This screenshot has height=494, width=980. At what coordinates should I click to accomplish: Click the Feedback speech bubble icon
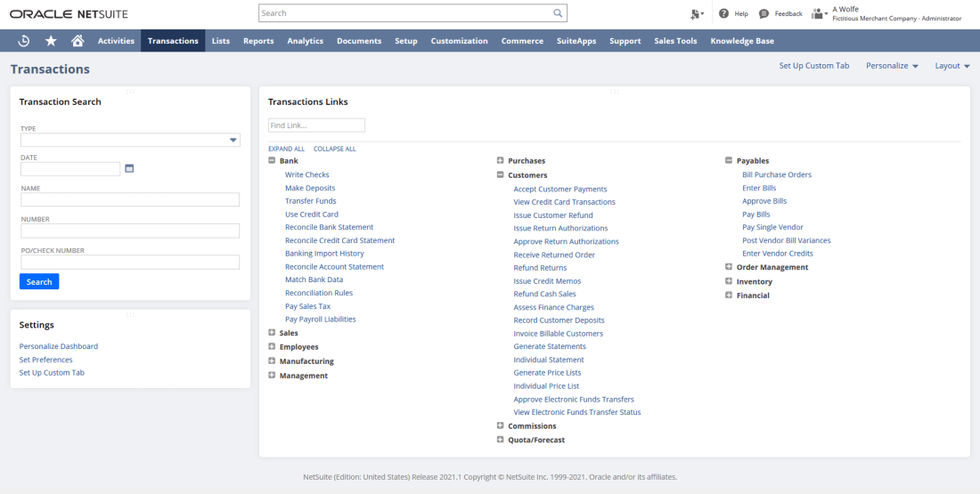pyautogui.click(x=764, y=13)
